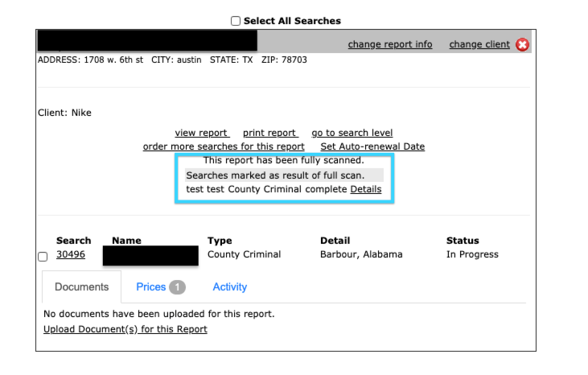Open search number 30496
The height and width of the screenshot is (375, 588).
71,254
